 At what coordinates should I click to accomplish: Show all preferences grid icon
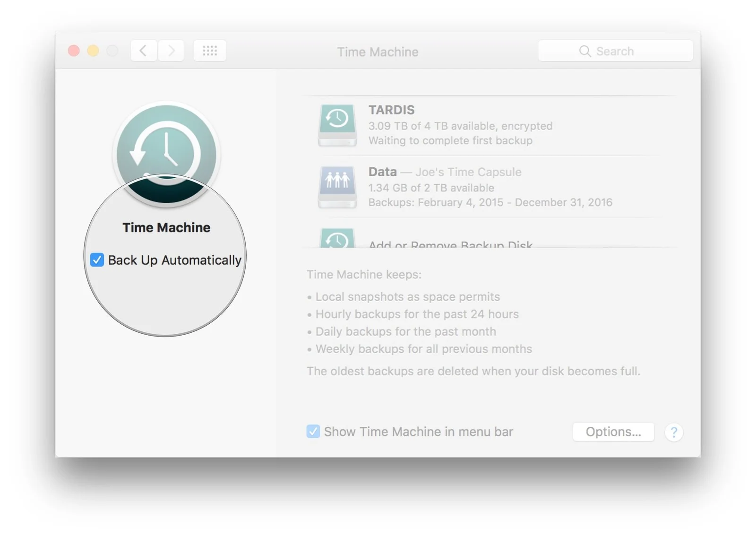(x=210, y=51)
